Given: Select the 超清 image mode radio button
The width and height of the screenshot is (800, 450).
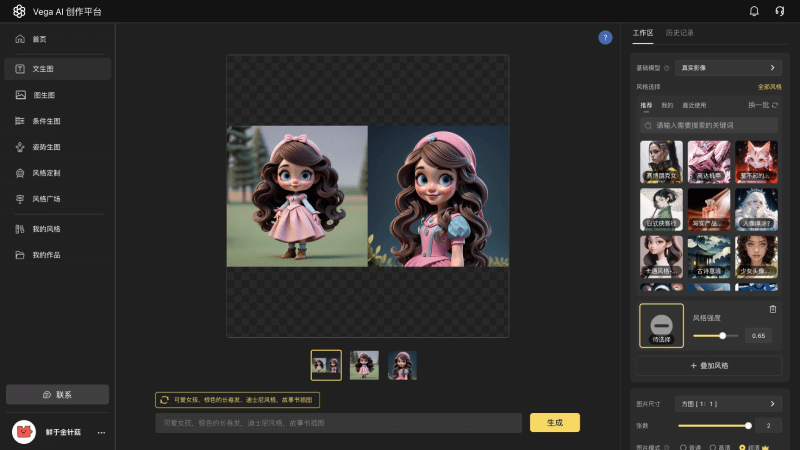Looking at the screenshot, I should (x=741, y=446).
